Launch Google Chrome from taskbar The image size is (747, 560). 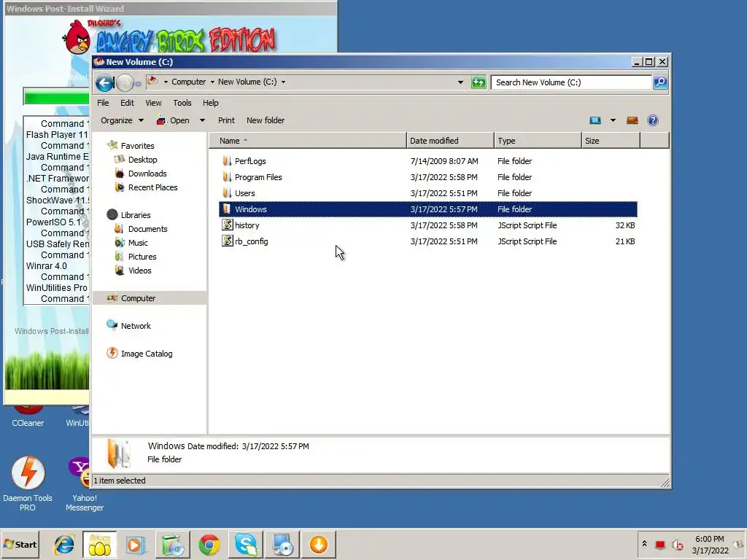(x=209, y=544)
